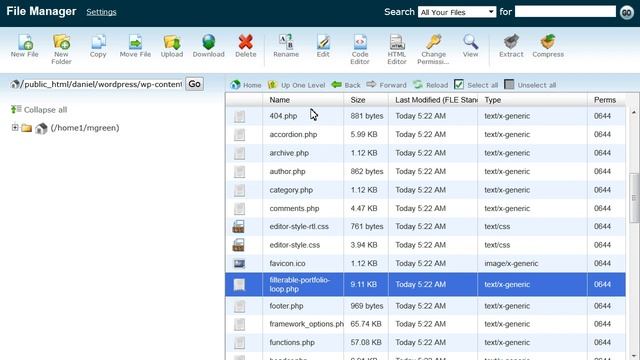Select editor-style.css file name
The width and height of the screenshot is (640, 360).
295,245
